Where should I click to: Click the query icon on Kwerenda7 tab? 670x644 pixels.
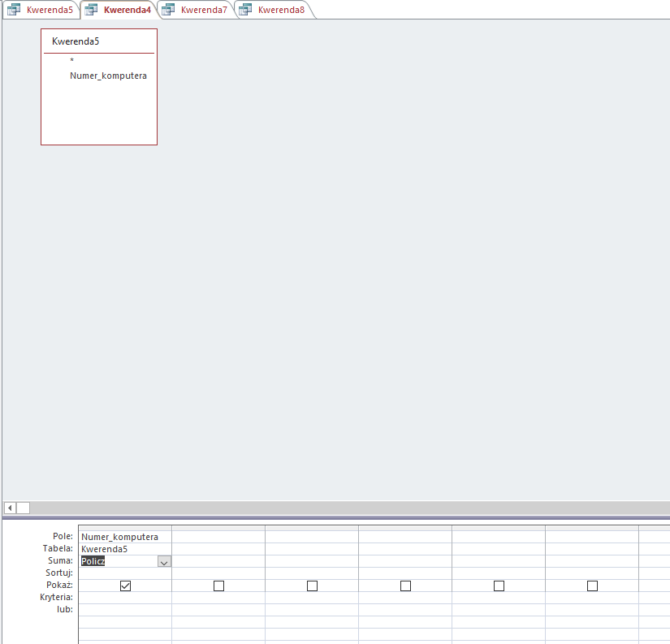click(168, 10)
